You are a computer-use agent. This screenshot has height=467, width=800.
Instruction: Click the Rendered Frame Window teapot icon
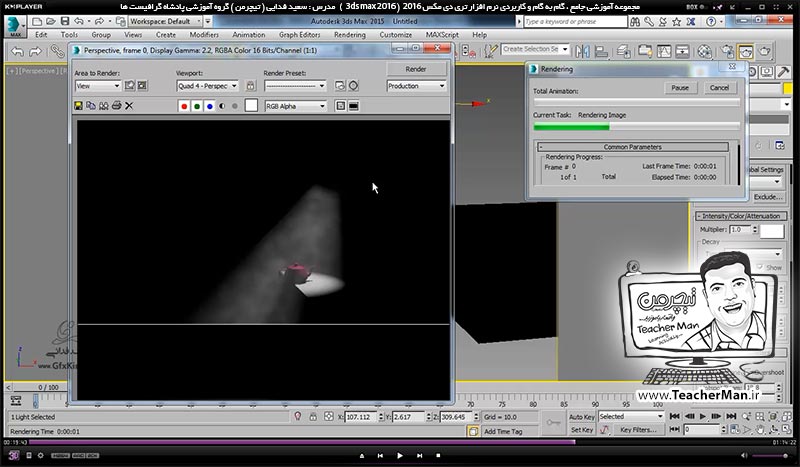[x=745, y=52]
